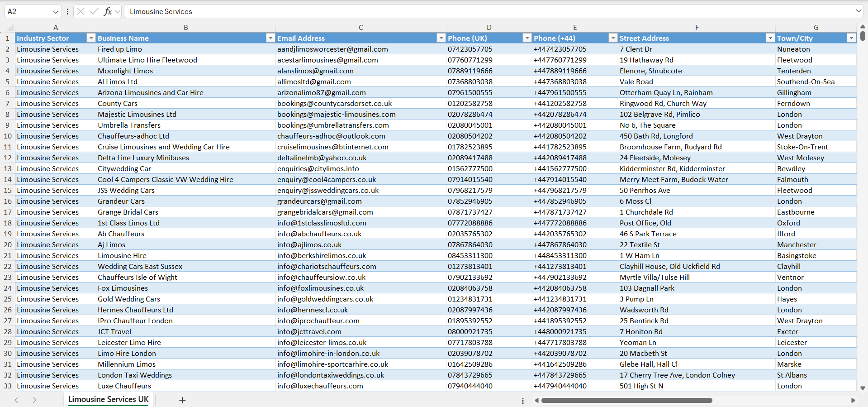Screen dimensions: 868x407
Task: Add a new sheet with the plus button
Action: 182,400
